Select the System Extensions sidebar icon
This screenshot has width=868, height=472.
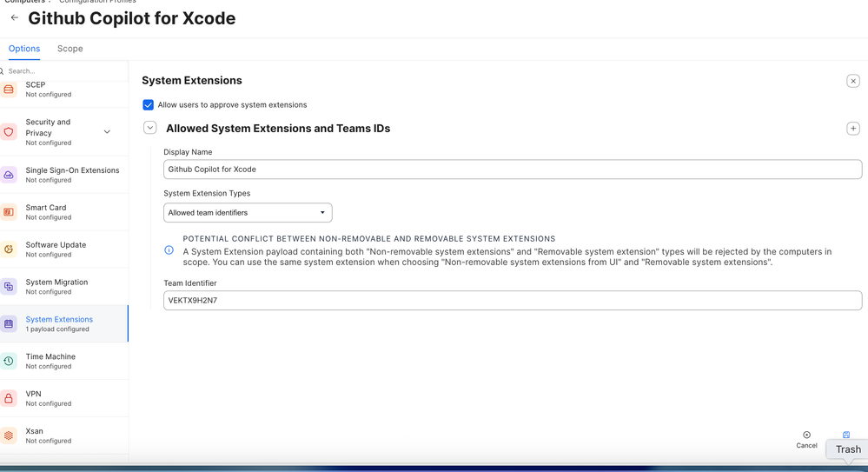(9, 323)
